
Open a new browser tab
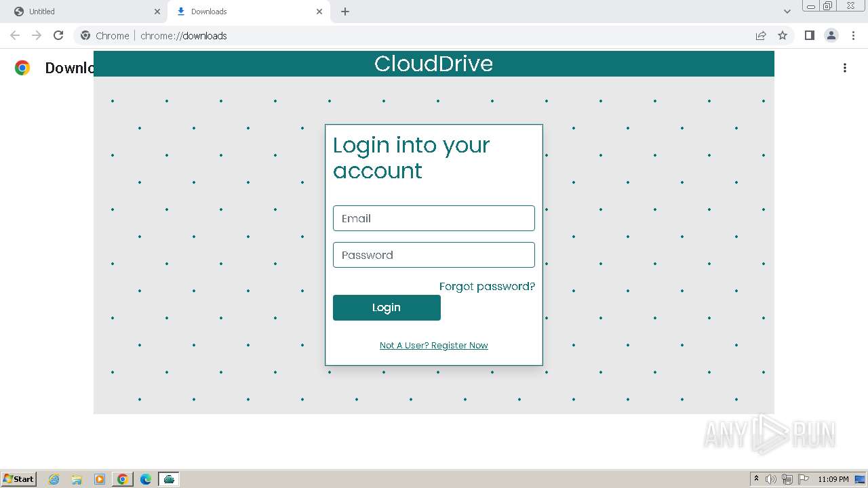[x=345, y=12]
